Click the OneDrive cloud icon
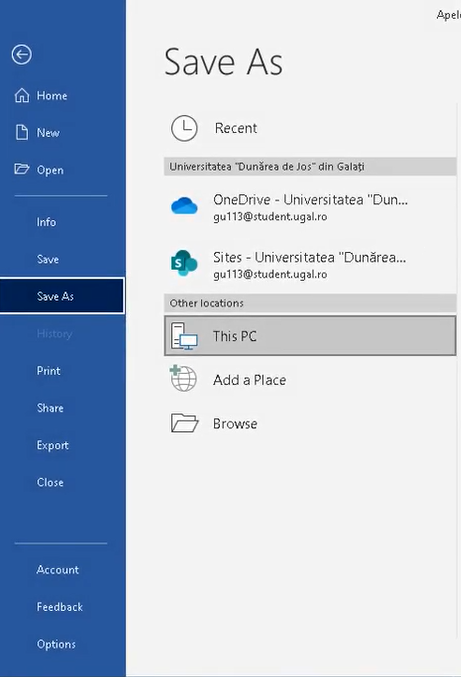461x677 pixels. point(184,206)
